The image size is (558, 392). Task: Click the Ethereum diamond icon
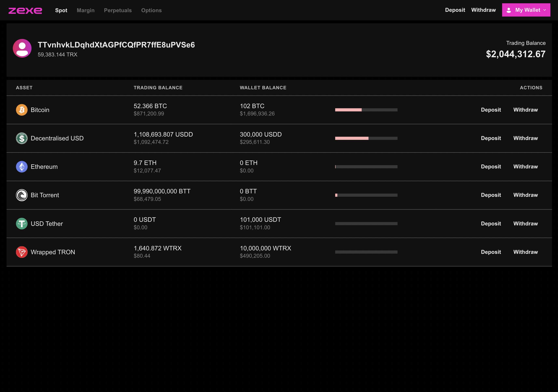[22, 167]
